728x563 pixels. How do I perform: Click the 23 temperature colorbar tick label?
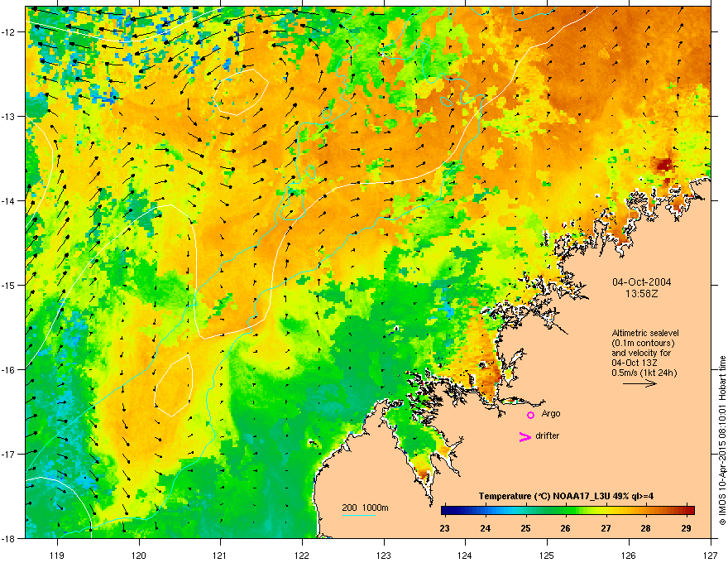pyautogui.click(x=444, y=528)
